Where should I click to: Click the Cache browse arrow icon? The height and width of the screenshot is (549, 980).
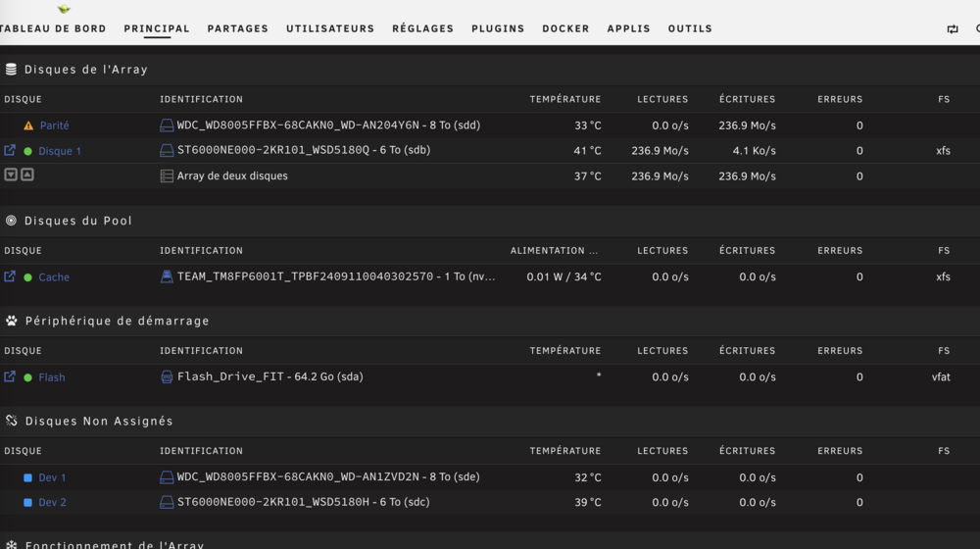click(x=10, y=276)
